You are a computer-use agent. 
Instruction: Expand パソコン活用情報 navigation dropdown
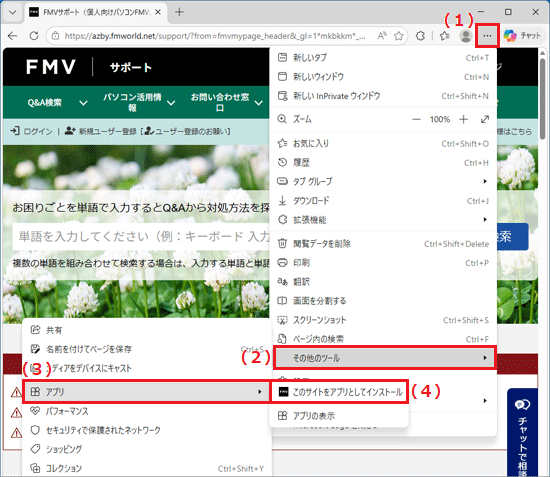pyautogui.click(x=139, y=102)
